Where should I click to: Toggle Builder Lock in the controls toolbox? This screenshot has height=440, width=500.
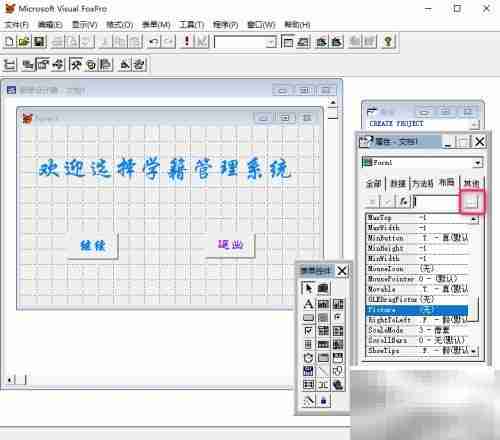(x=308, y=400)
